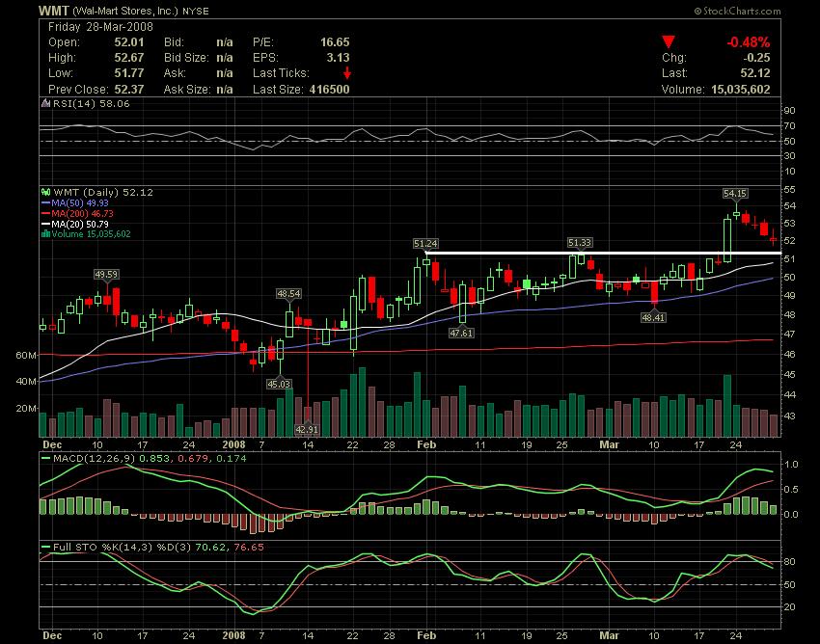
Task: Click the 42.91 low price marker
Action: click(x=307, y=429)
